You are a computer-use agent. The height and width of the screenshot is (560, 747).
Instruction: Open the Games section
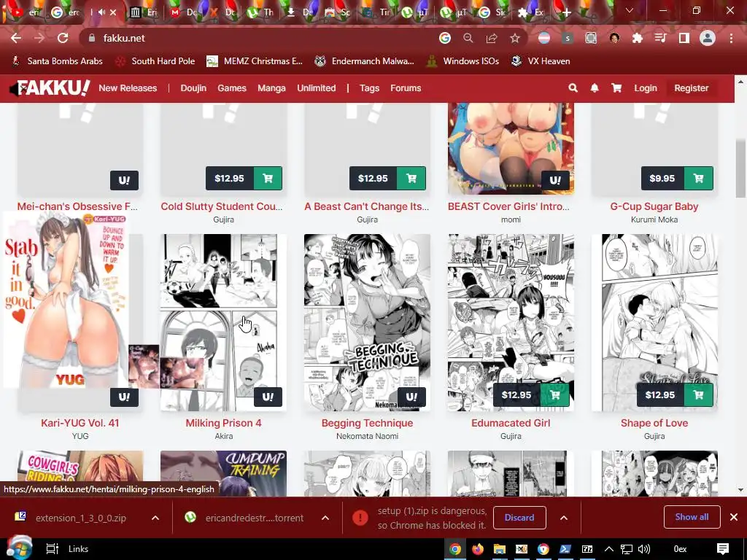point(232,88)
